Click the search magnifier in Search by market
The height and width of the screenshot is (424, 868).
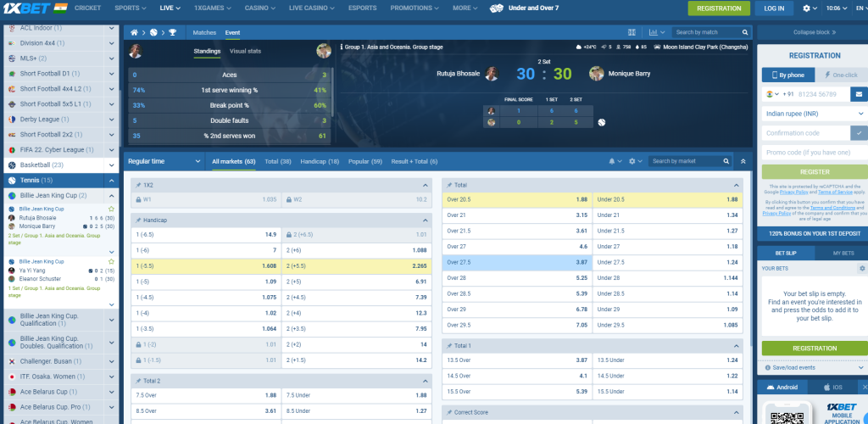(x=726, y=161)
